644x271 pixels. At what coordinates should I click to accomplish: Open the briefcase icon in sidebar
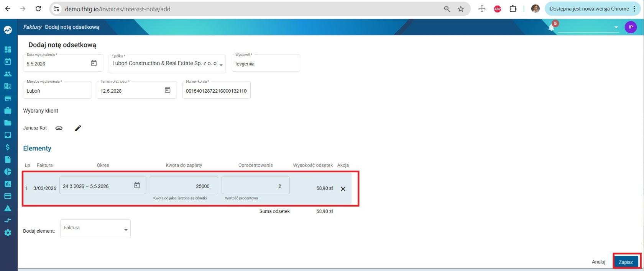pos(8,111)
